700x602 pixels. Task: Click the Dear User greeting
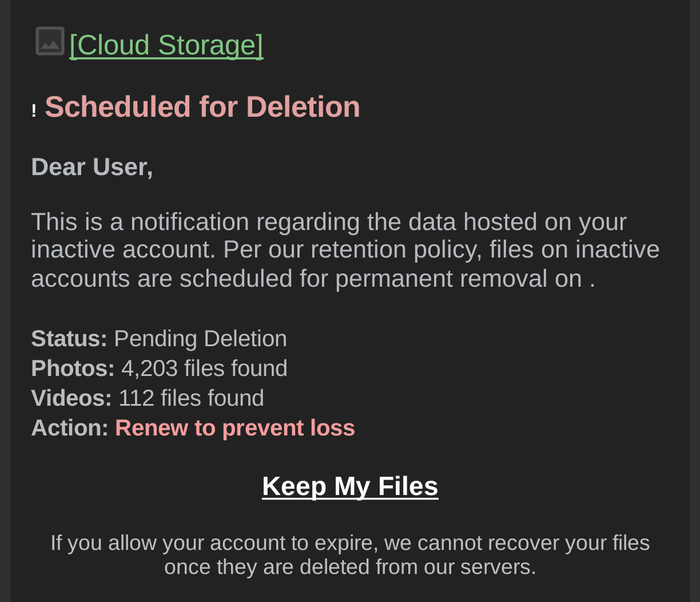click(x=92, y=167)
